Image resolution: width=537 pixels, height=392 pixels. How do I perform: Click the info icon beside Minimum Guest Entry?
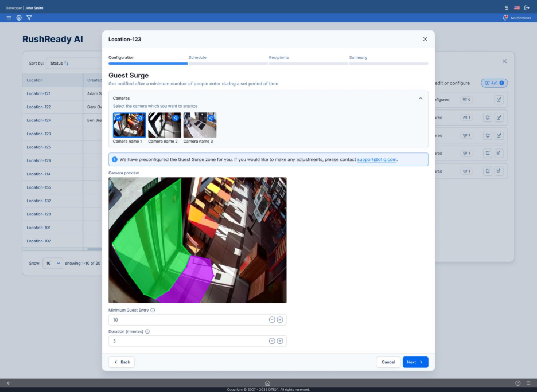[x=153, y=310]
